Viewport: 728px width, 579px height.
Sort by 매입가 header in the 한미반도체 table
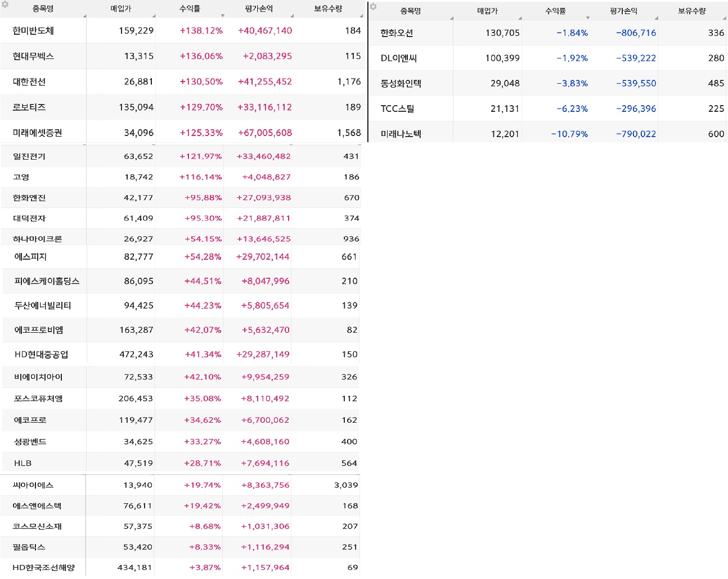coord(121,9)
